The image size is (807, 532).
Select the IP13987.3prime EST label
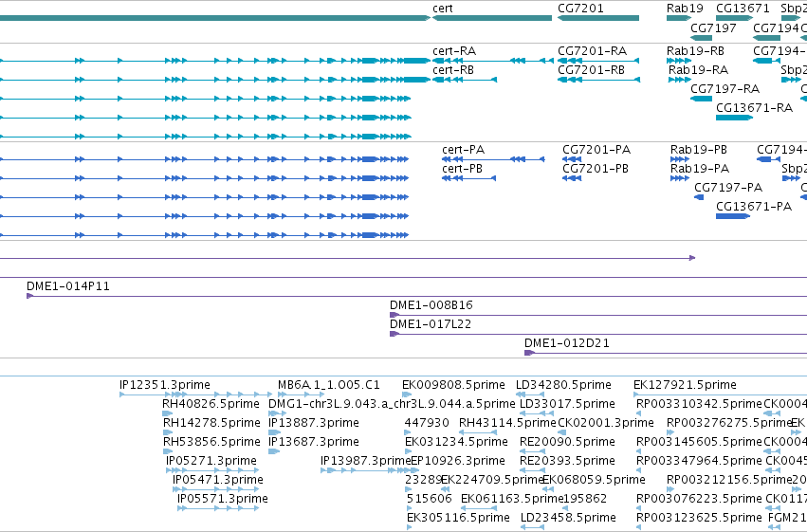[x=365, y=461]
